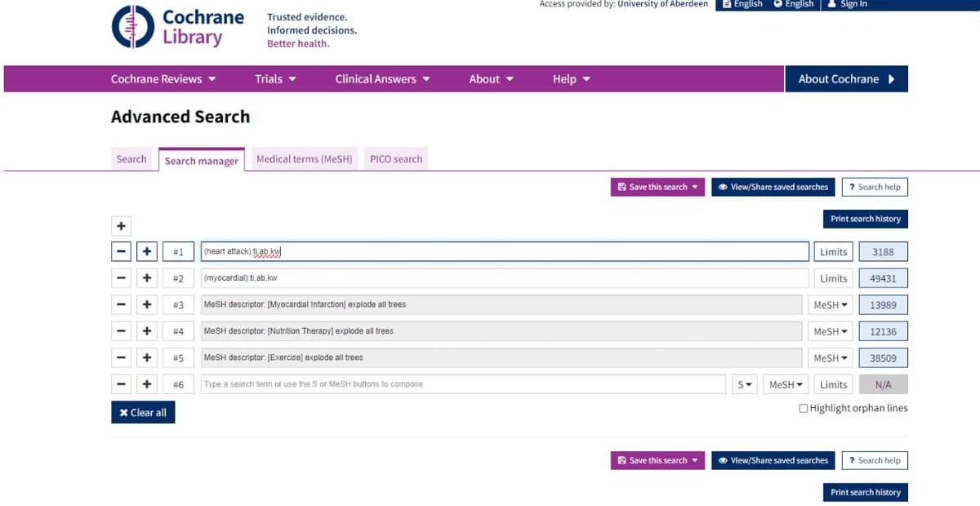Screen dimensions: 980x506
Task: Open MeSH dropdown for line #4
Action: point(831,331)
